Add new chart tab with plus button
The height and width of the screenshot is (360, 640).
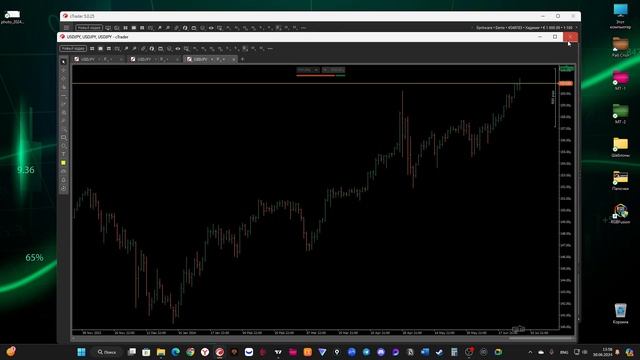[x=242, y=60]
